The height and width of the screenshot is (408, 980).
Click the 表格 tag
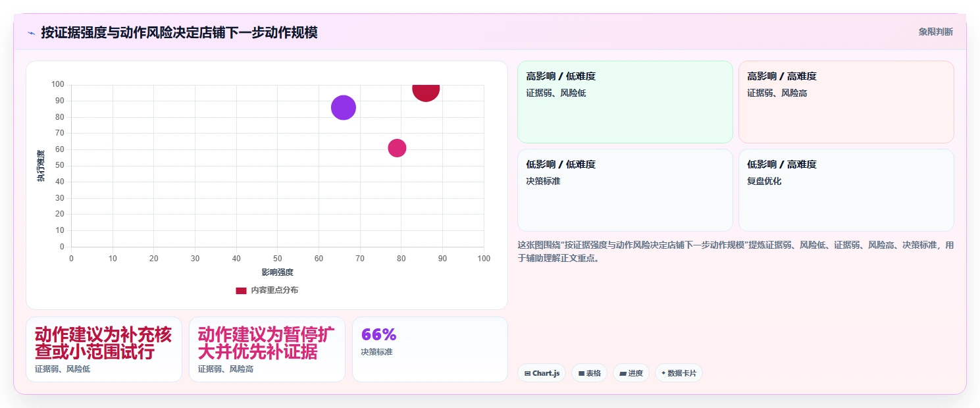coord(589,373)
